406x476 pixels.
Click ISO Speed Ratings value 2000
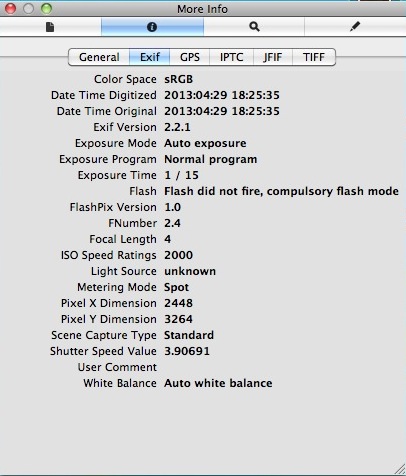pos(178,255)
